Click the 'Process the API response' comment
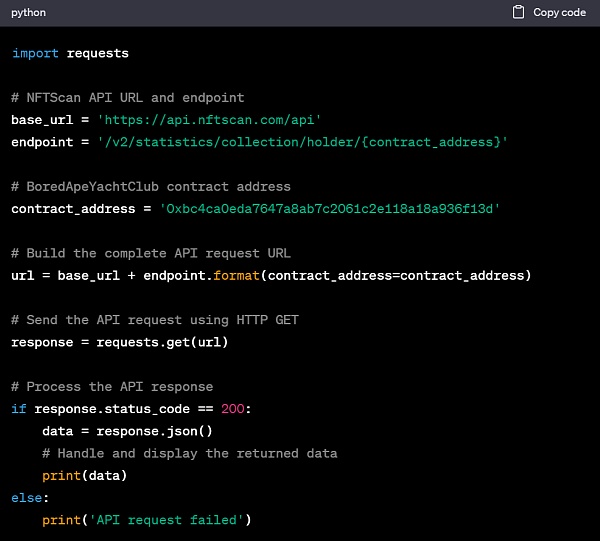 pos(112,386)
